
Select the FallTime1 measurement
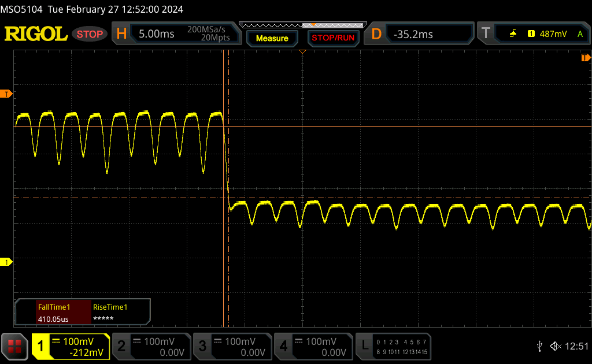point(54,307)
